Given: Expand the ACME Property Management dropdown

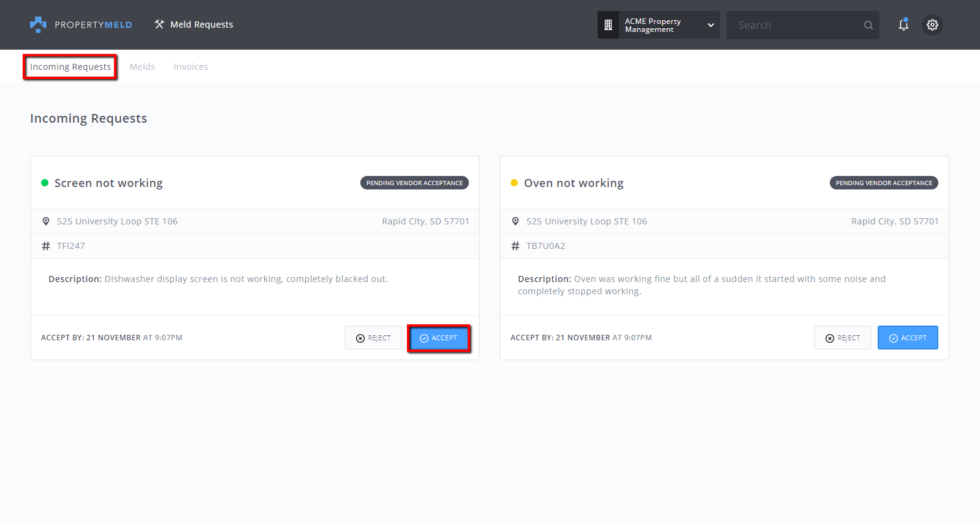Looking at the screenshot, I should click(710, 25).
